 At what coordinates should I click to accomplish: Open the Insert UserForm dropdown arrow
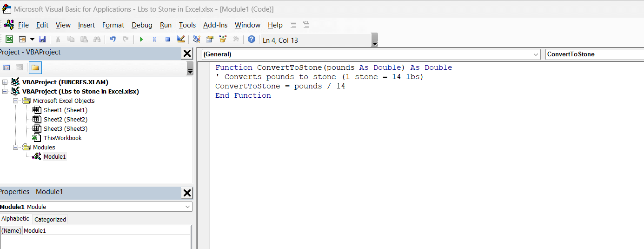coord(32,40)
